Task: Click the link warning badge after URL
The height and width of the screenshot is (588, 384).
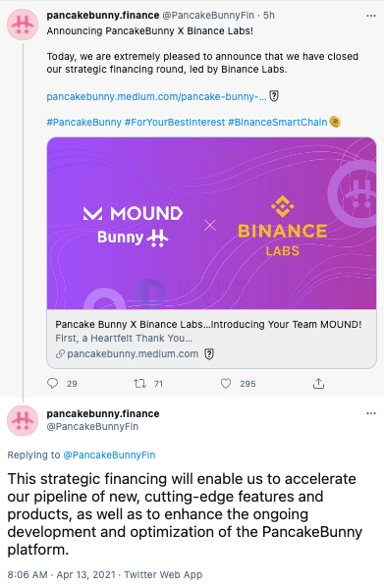Action: pyautogui.click(x=274, y=96)
